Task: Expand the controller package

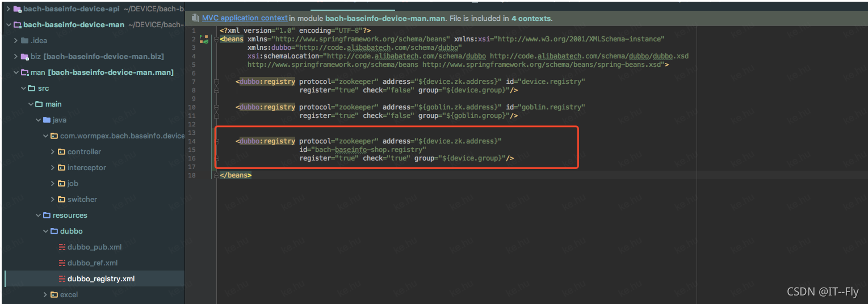Action: coord(53,152)
